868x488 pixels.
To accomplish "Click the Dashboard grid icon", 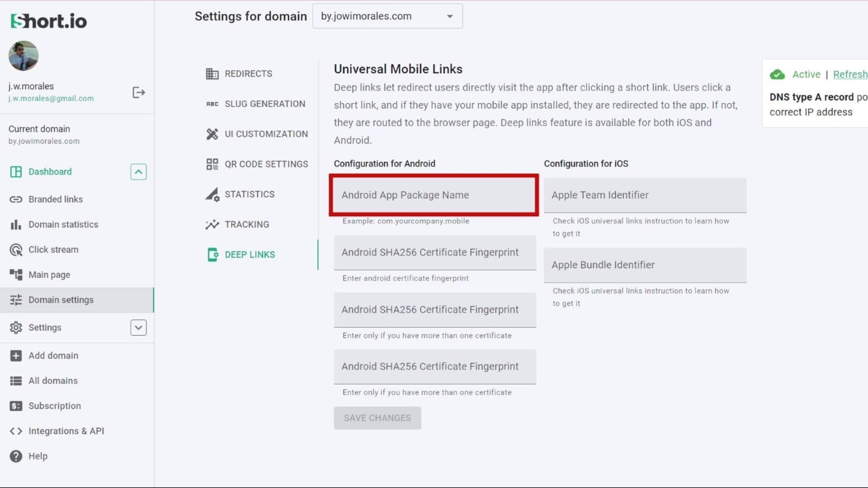I will click(x=16, y=172).
